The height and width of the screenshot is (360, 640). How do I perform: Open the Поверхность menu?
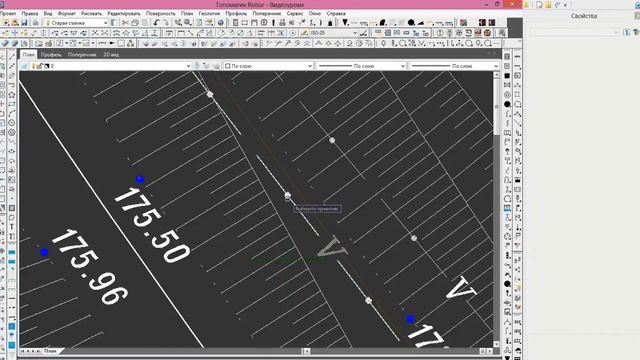click(160, 13)
